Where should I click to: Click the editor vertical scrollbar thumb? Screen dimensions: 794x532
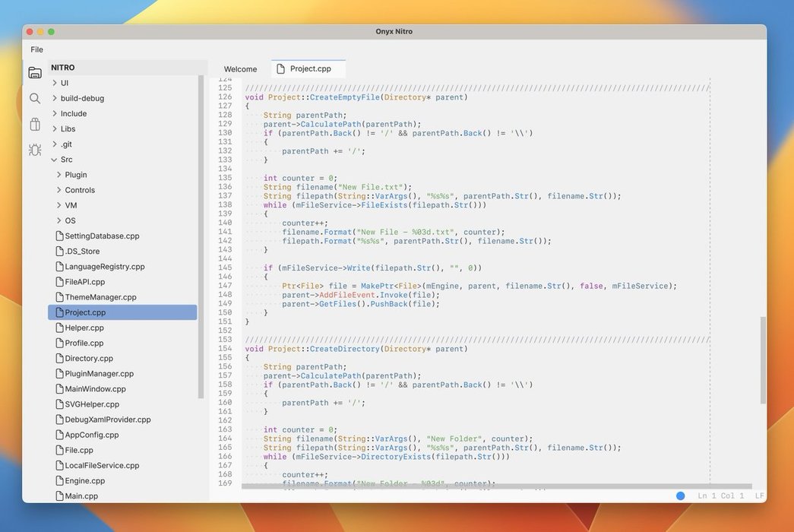point(763,359)
